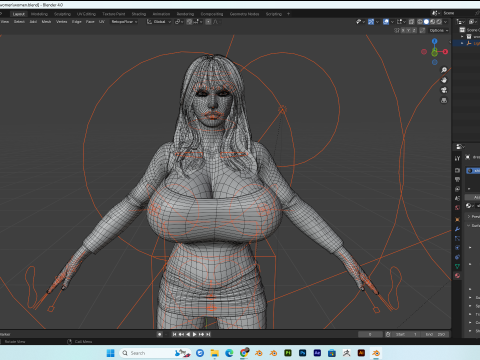
Task: Toggle proportional editing in header
Action: point(208,22)
